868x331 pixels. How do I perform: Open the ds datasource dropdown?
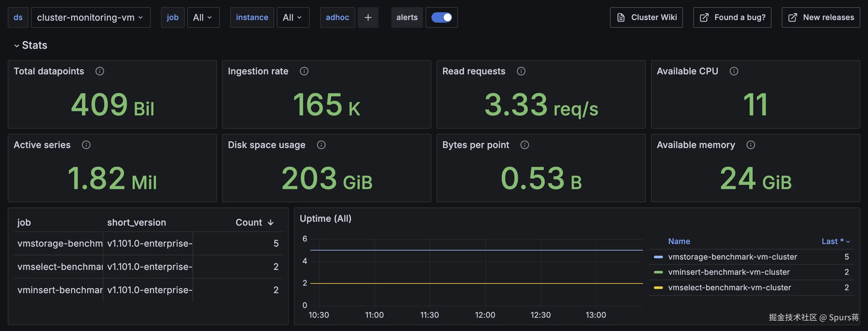click(x=90, y=17)
